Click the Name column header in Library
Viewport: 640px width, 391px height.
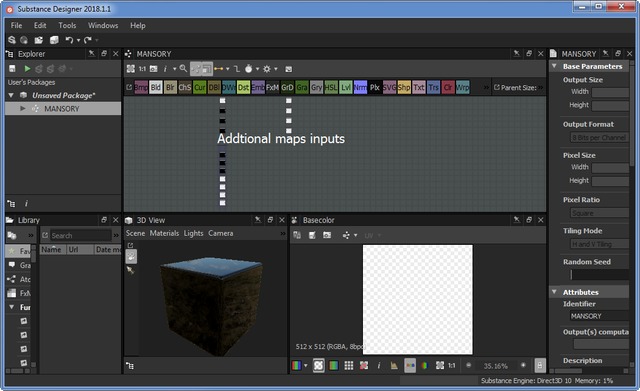click(x=52, y=249)
